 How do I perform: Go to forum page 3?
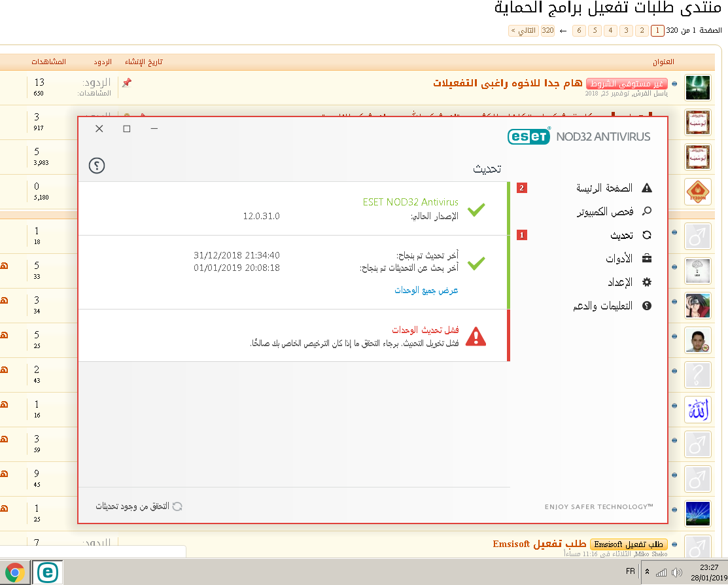click(x=626, y=31)
